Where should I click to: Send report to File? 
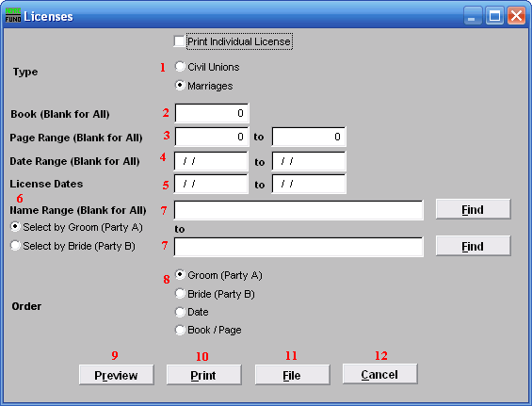pyautogui.click(x=292, y=375)
